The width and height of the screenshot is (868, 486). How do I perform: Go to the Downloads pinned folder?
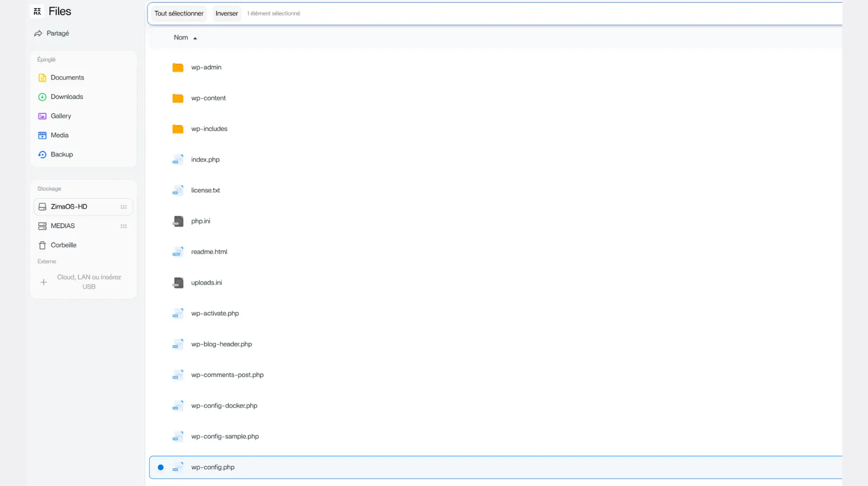(66, 97)
